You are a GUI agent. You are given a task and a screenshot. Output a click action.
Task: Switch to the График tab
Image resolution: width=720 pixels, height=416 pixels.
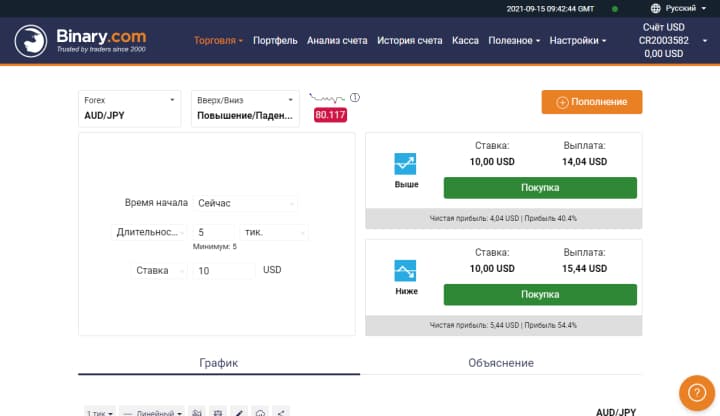(x=219, y=363)
